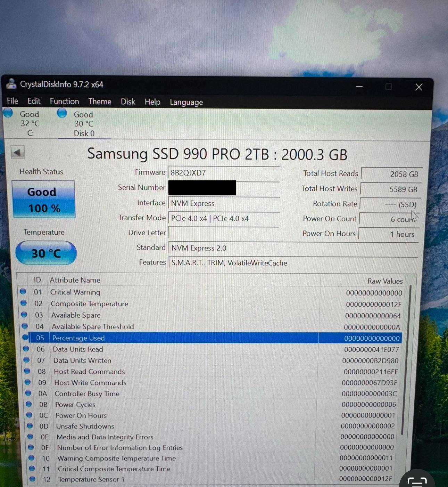Click the Raw Values column header
Image resolution: width=448 pixels, height=487 pixels.
385,281
